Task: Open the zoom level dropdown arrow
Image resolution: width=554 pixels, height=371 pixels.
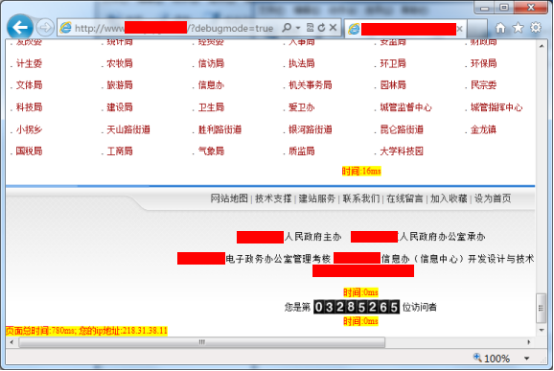Action: tap(526, 359)
